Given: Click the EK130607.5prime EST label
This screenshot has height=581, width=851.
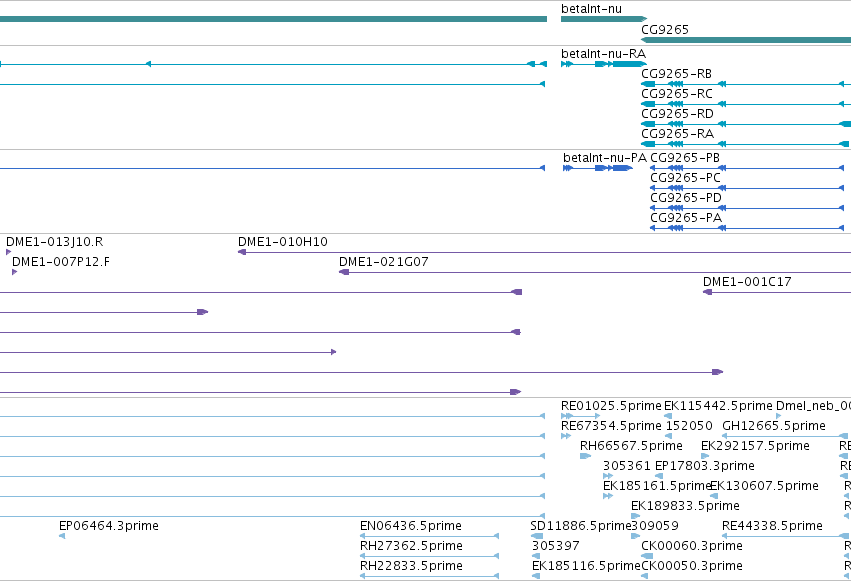Looking at the screenshot, I should (764, 486).
